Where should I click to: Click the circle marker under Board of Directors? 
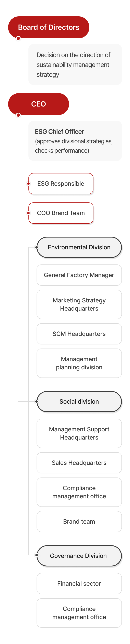click(18, 38)
